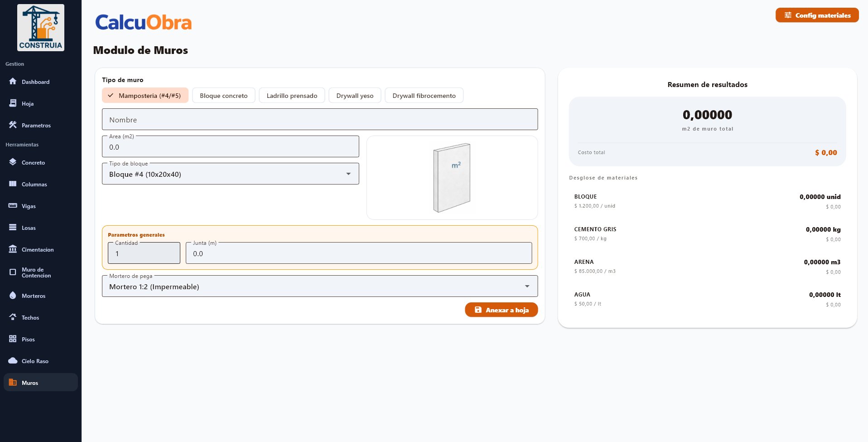Open the Vigas ruler icon

tap(13, 206)
